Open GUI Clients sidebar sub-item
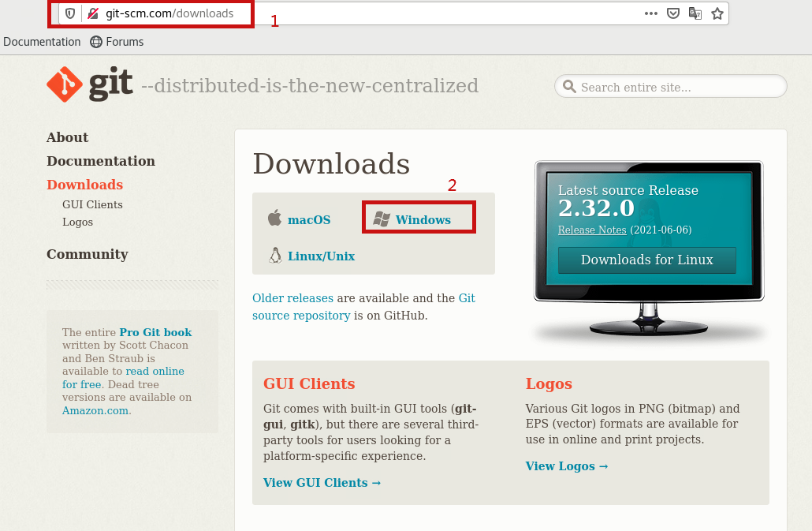812x531 pixels. pos(93,204)
